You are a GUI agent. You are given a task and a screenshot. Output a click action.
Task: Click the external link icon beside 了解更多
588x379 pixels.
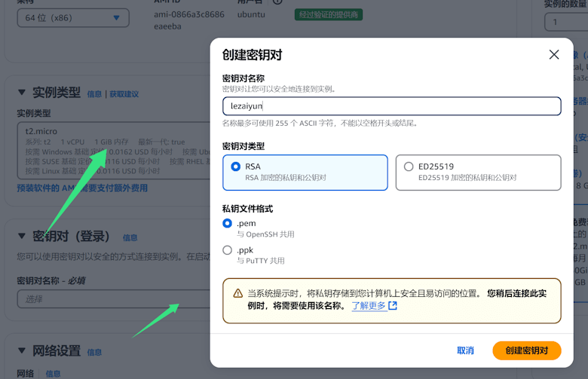pyautogui.click(x=393, y=306)
